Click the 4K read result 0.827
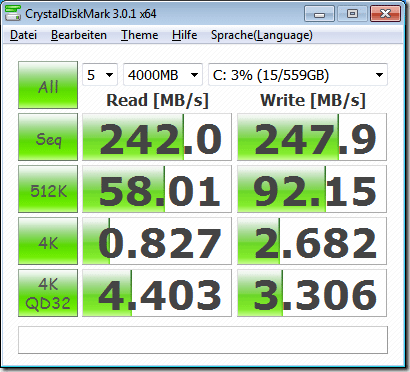Viewport: 410px width, 372px height. [x=157, y=241]
